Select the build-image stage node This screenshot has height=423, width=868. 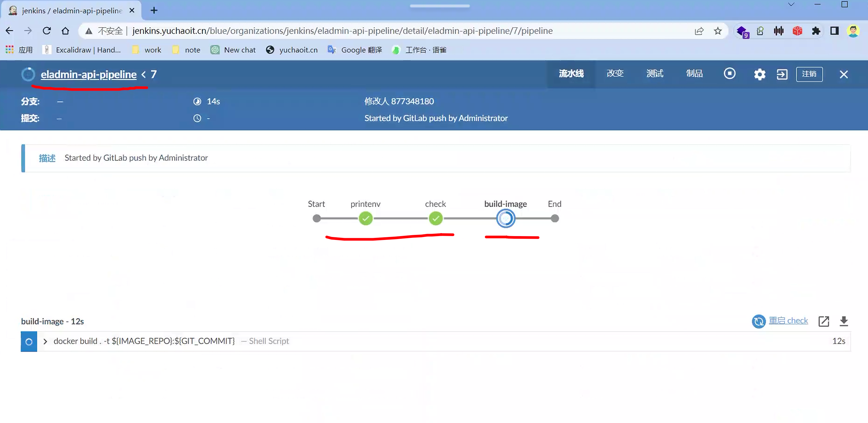[x=505, y=219]
